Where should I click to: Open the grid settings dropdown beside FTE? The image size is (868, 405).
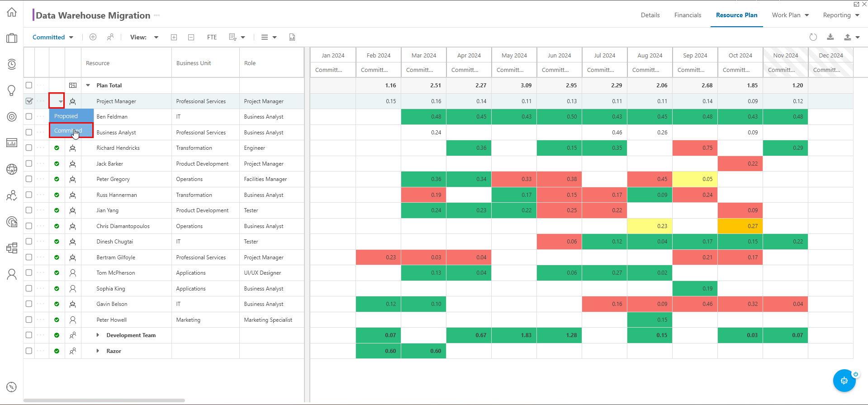tap(237, 37)
